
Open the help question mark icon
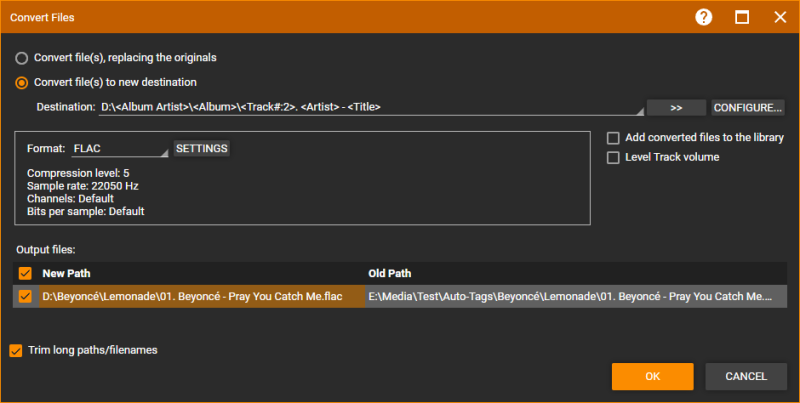tap(704, 17)
